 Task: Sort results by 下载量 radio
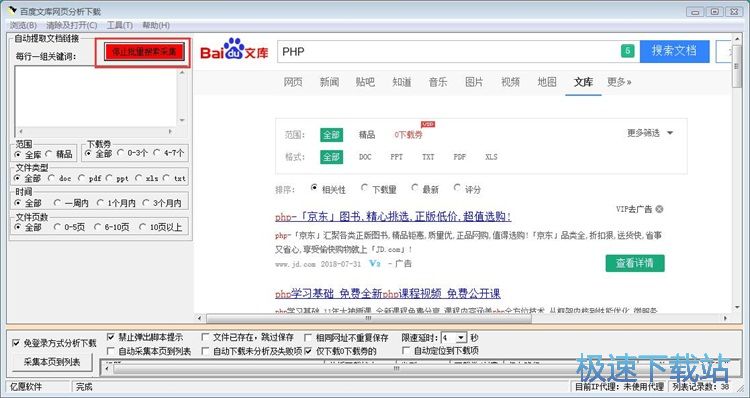[378, 189]
